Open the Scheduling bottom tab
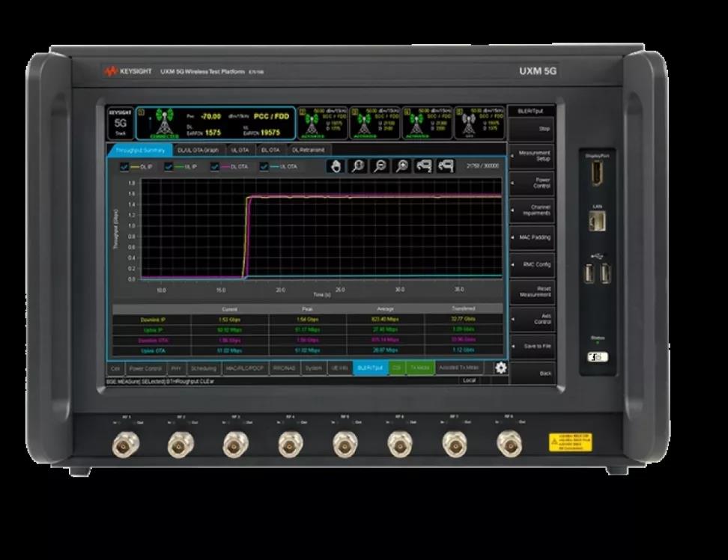This screenshot has width=728, height=560. click(x=204, y=368)
